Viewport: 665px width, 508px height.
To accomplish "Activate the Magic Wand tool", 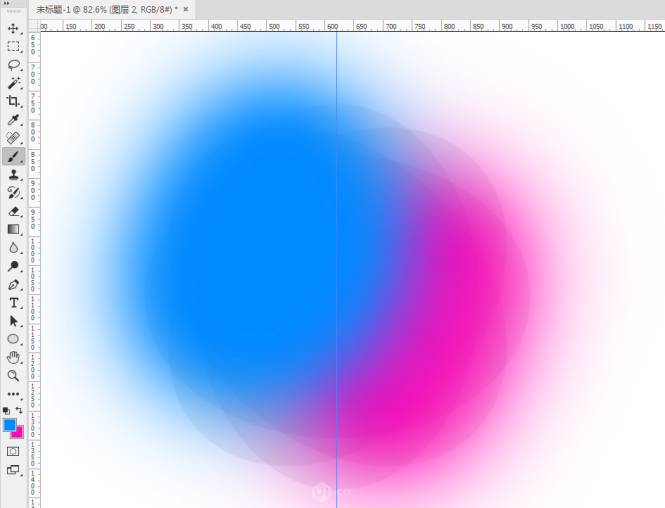I will 14,83.
